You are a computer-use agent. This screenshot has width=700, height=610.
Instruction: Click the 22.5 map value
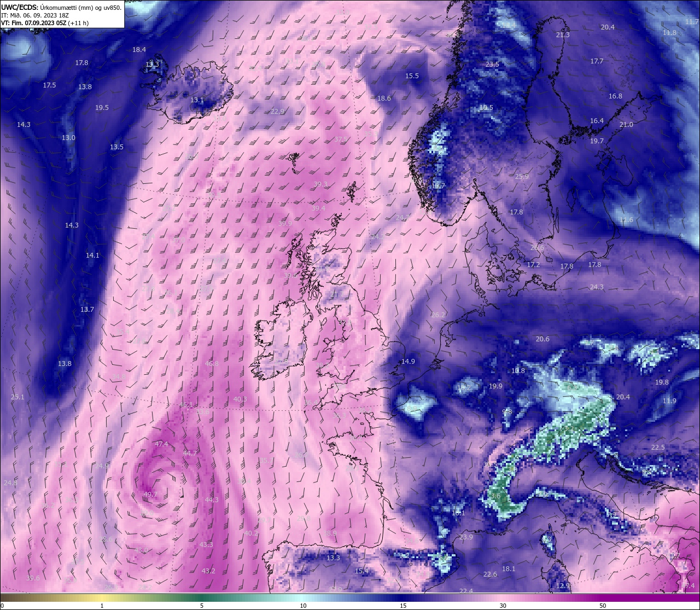click(658, 447)
